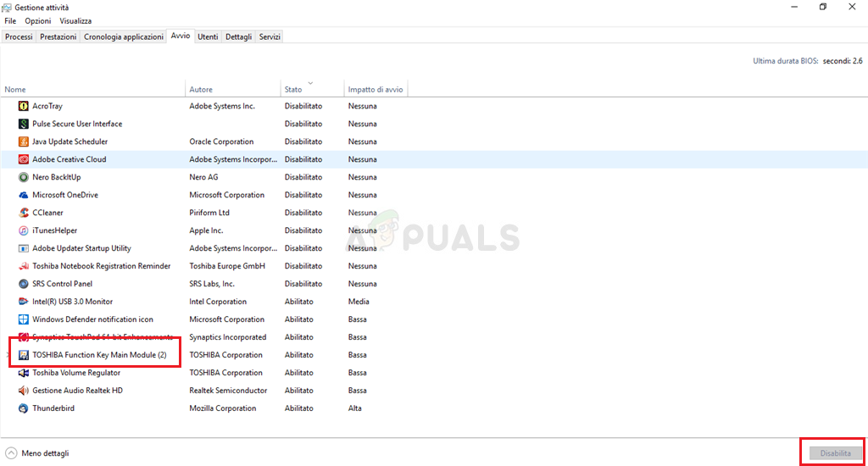This screenshot has width=868, height=466.
Task: Select the CCleaner row name
Action: click(47, 213)
